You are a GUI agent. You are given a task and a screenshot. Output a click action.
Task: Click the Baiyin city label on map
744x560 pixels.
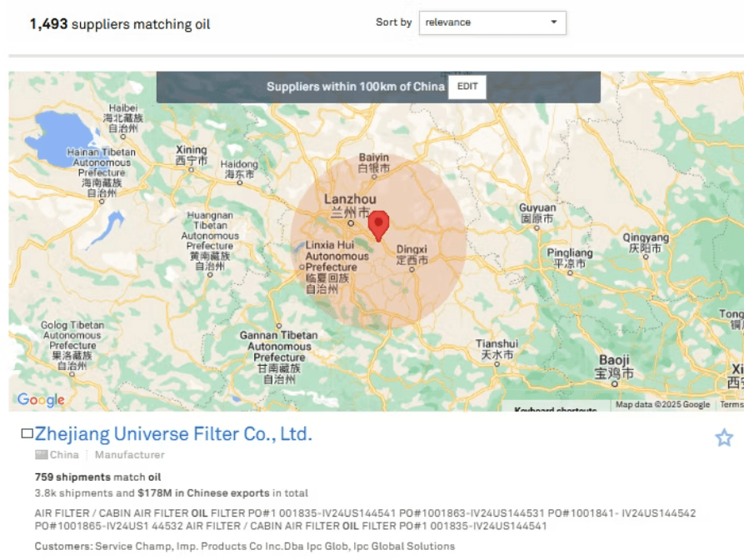coord(374,162)
